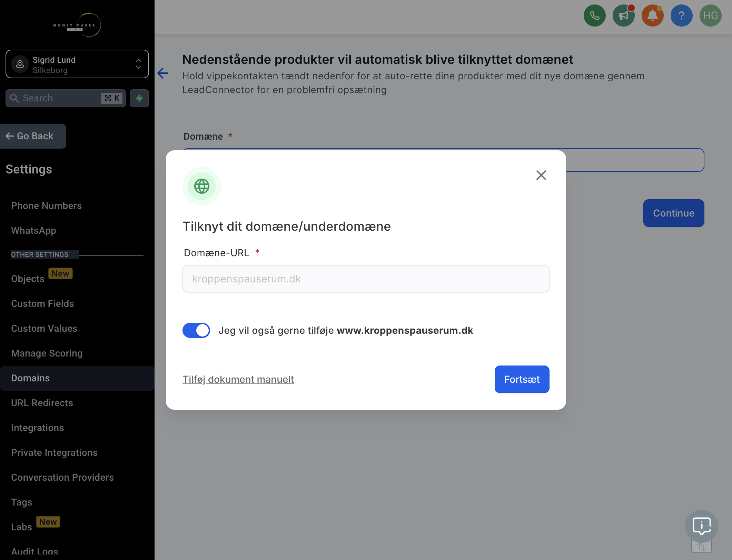Click the chat feedback bubble icon
The image size is (732, 560).
coord(701,526)
